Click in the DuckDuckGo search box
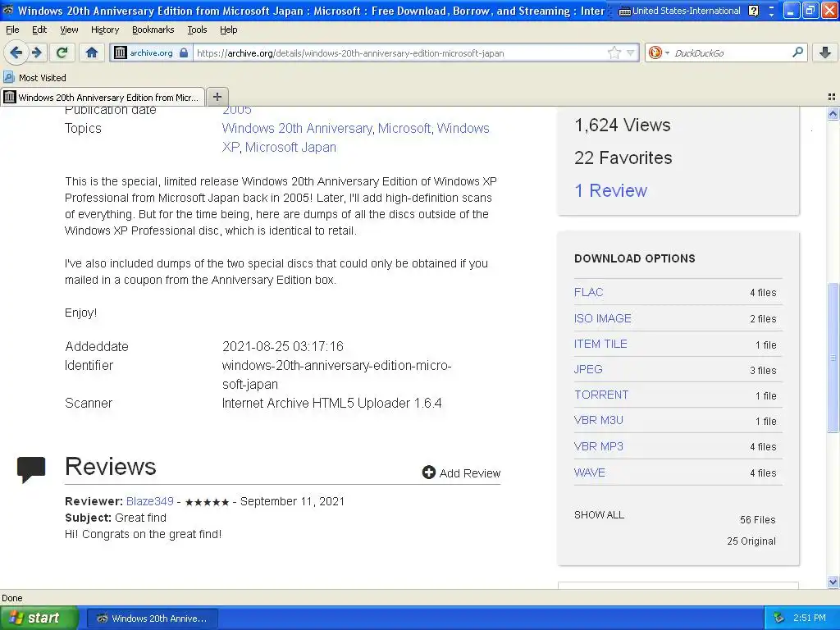Viewport: 840px width, 630px height. point(731,53)
